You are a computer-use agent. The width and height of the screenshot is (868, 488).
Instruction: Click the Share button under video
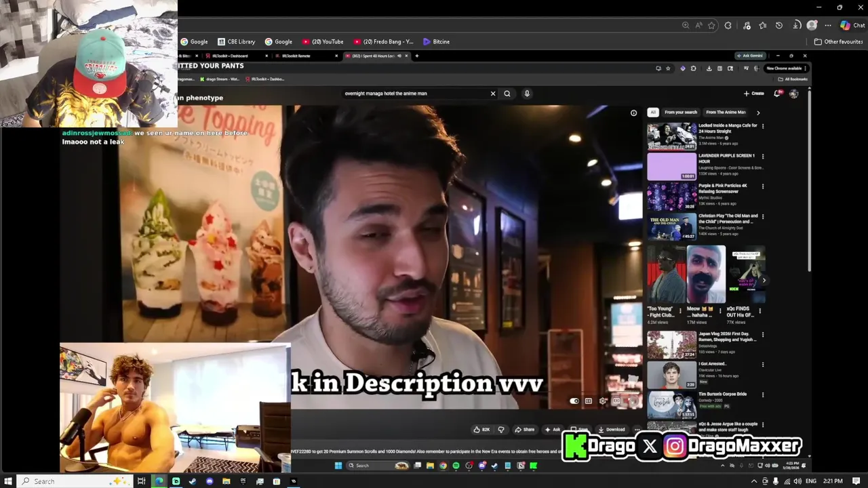pos(524,430)
